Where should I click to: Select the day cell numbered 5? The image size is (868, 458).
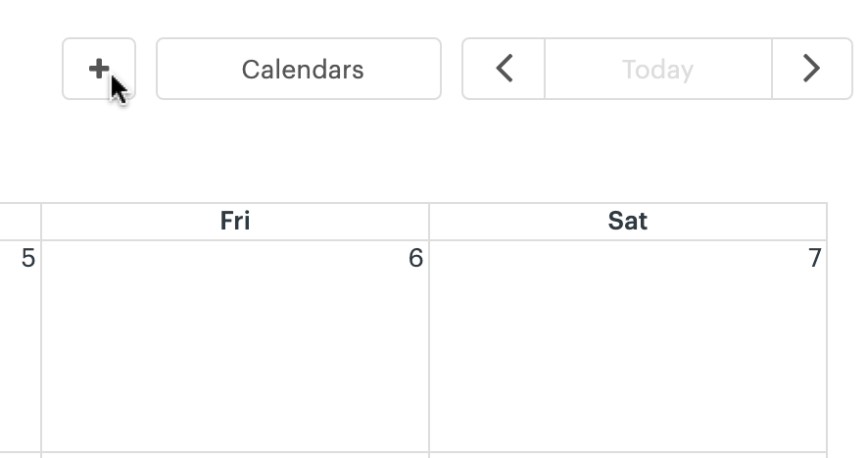click(x=20, y=353)
